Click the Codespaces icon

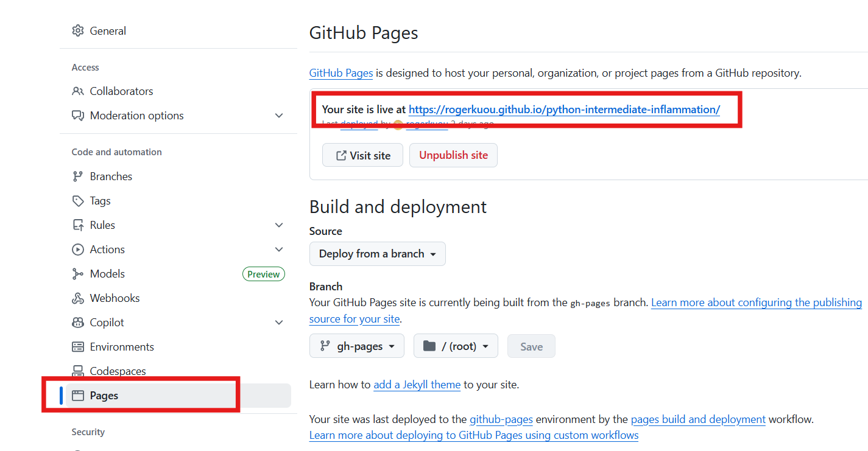(78, 371)
